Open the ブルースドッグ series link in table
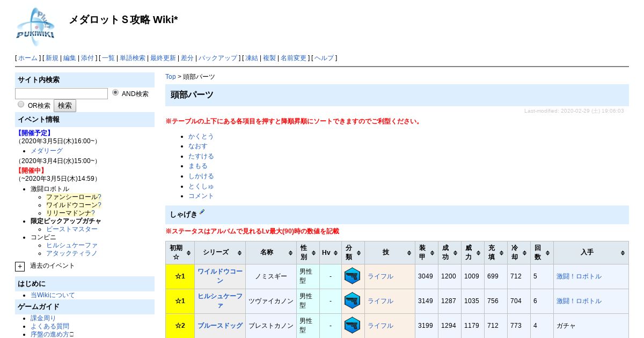 pos(220,326)
